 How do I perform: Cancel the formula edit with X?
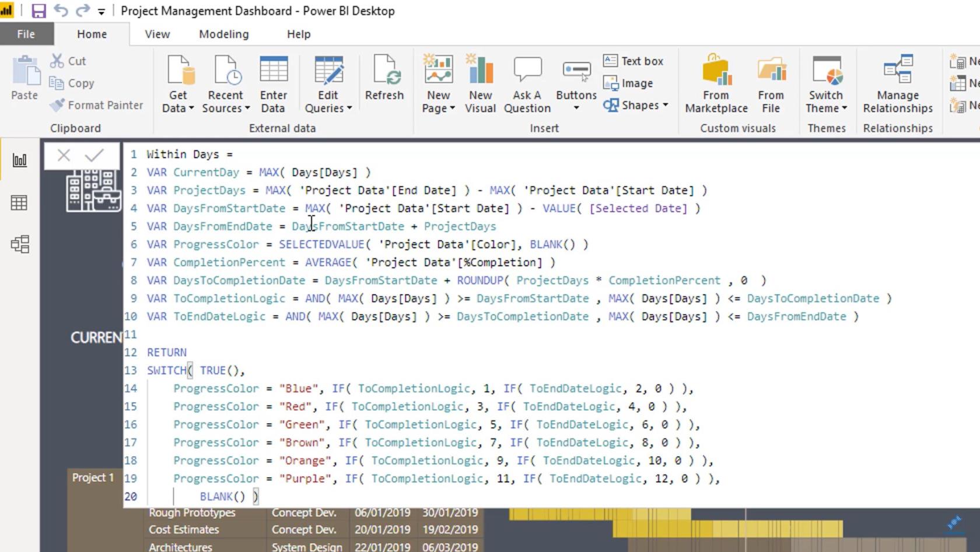click(64, 155)
